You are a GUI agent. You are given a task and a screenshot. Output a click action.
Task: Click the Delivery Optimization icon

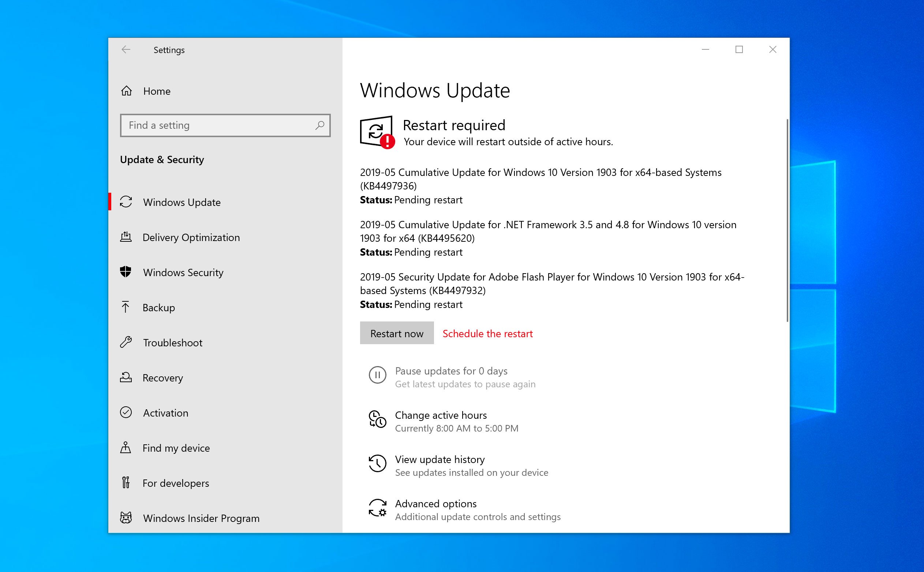pyautogui.click(x=126, y=237)
